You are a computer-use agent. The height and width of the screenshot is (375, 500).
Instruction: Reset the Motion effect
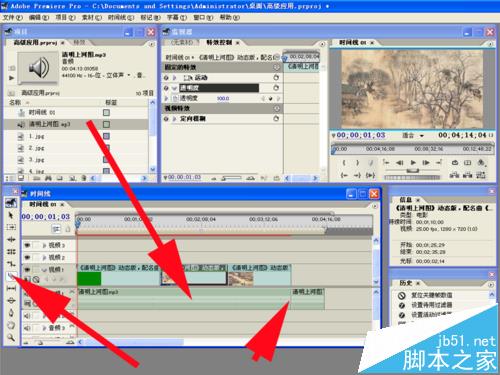coord(276,77)
